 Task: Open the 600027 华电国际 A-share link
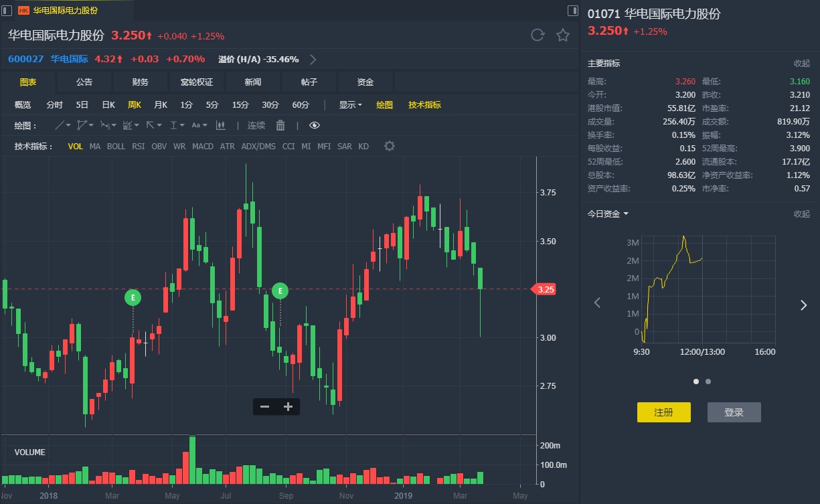[48, 59]
